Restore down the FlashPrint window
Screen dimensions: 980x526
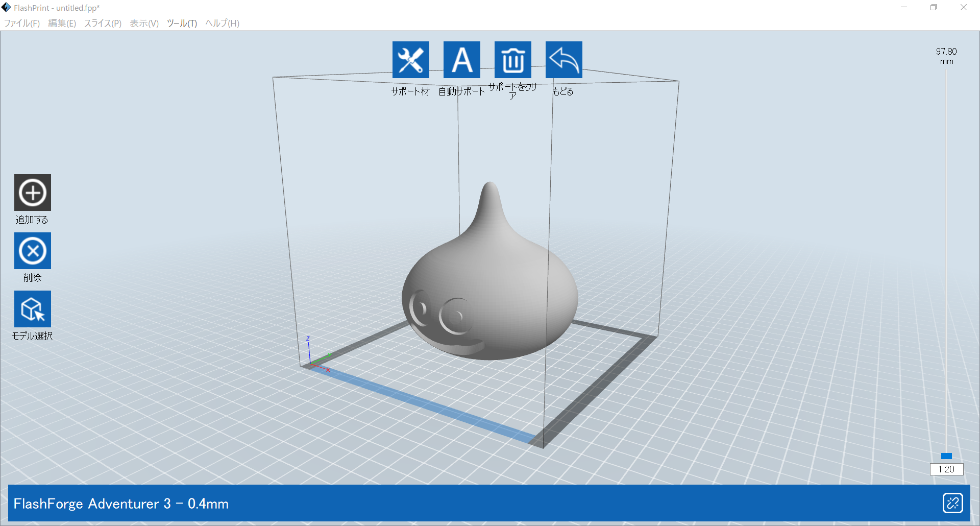pyautogui.click(x=934, y=7)
